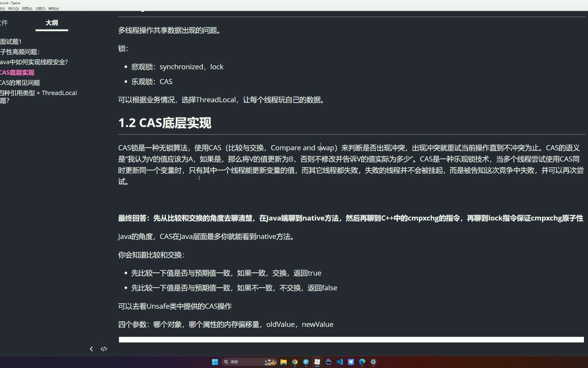The height and width of the screenshot is (368, 588).
Task: Open GoLand from taskbar
Action: point(328,362)
